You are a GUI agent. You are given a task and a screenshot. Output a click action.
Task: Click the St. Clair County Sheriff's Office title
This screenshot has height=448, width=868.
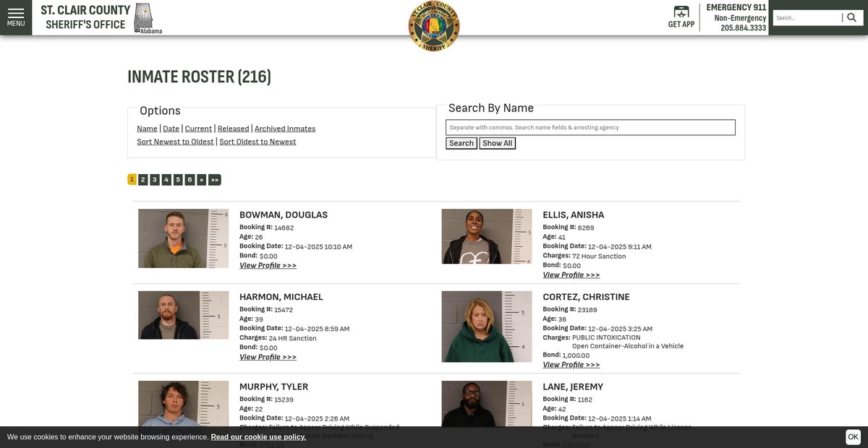(85, 17)
